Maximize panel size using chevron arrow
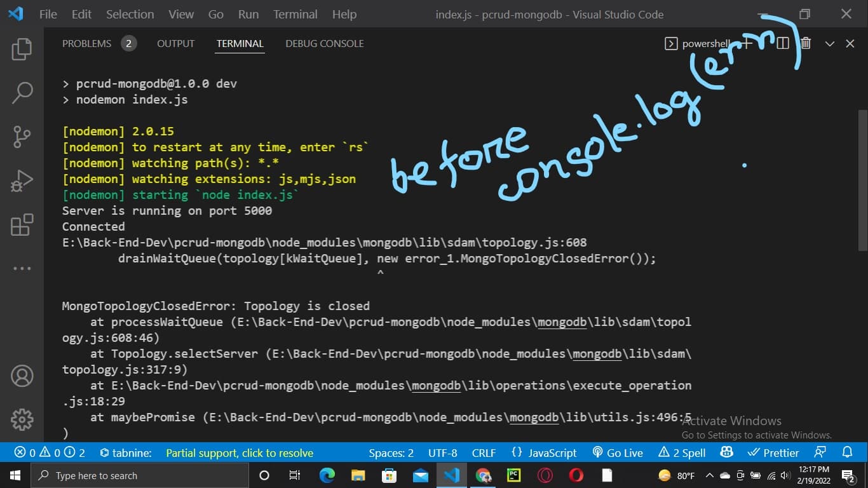 [x=829, y=43]
